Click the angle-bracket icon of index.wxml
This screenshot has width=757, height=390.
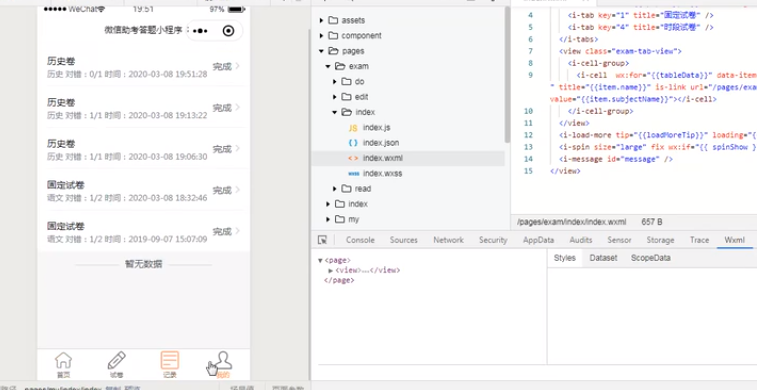coord(353,158)
